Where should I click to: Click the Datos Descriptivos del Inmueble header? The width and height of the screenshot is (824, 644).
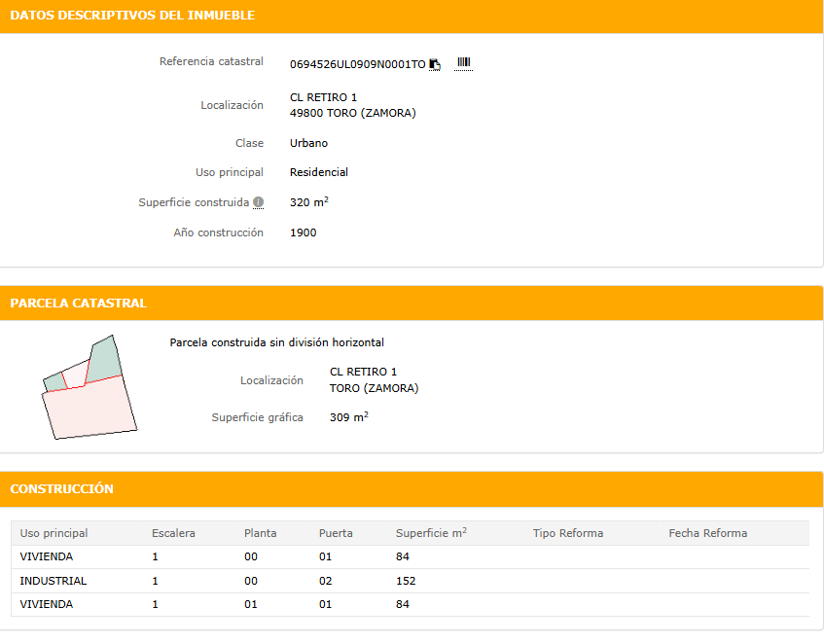(132, 16)
